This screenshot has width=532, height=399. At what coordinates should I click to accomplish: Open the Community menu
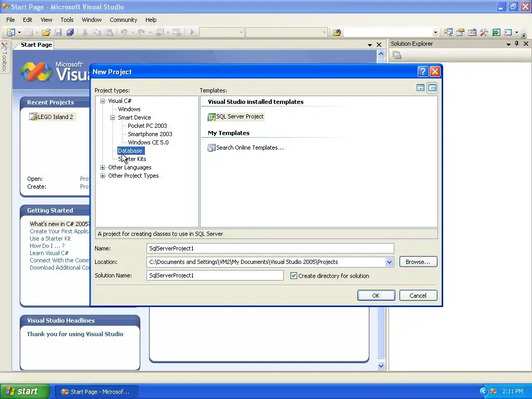124,20
